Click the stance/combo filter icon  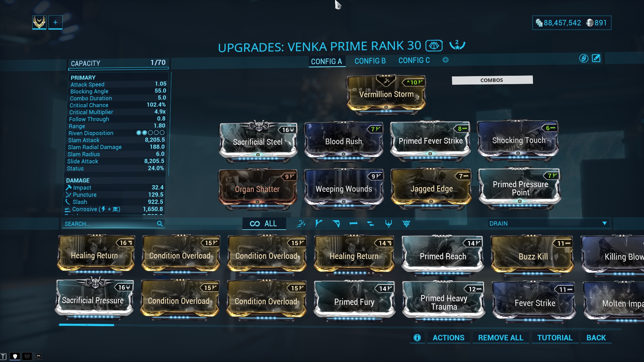(x=300, y=223)
